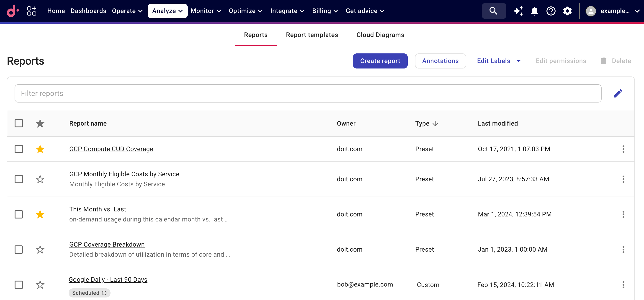This screenshot has height=300, width=644.
Task: Click the Create report button
Action: pos(380,61)
